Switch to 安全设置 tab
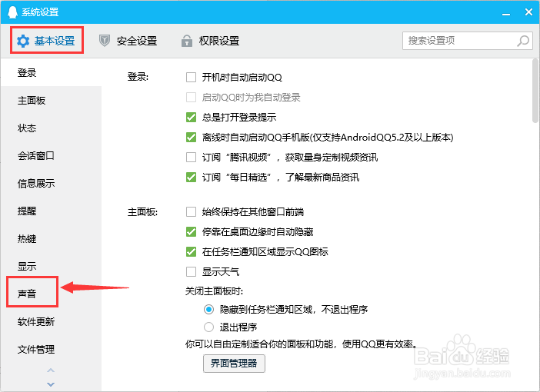540x392 pixels. pyautogui.click(x=128, y=41)
